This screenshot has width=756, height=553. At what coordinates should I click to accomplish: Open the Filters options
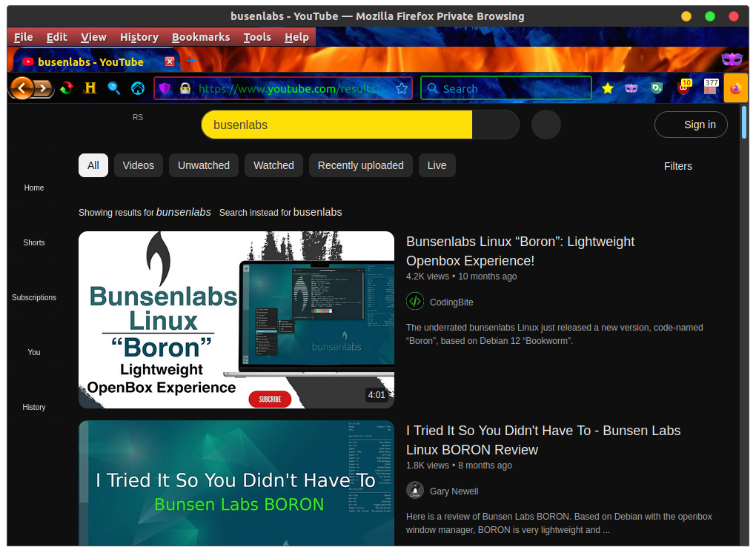tap(678, 166)
